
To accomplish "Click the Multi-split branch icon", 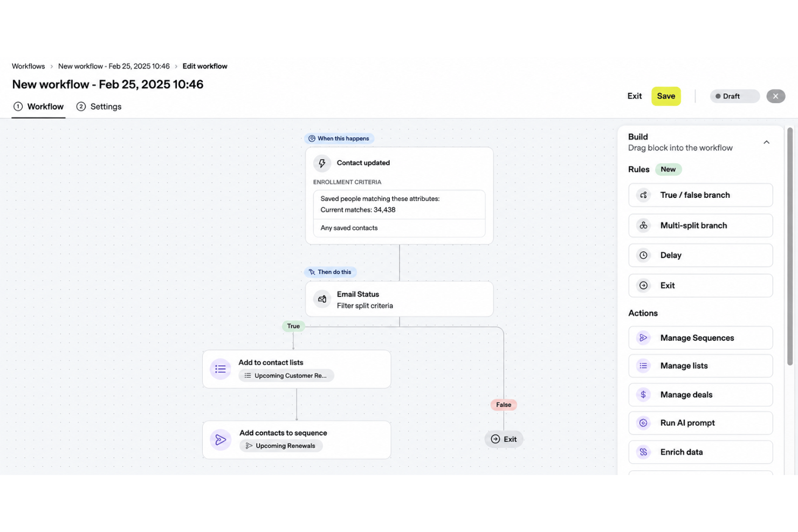I will click(643, 225).
